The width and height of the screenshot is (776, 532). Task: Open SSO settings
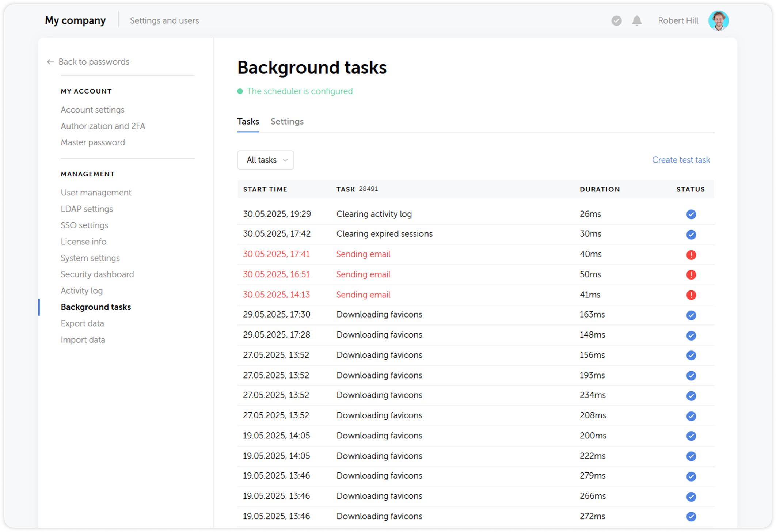click(84, 225)
